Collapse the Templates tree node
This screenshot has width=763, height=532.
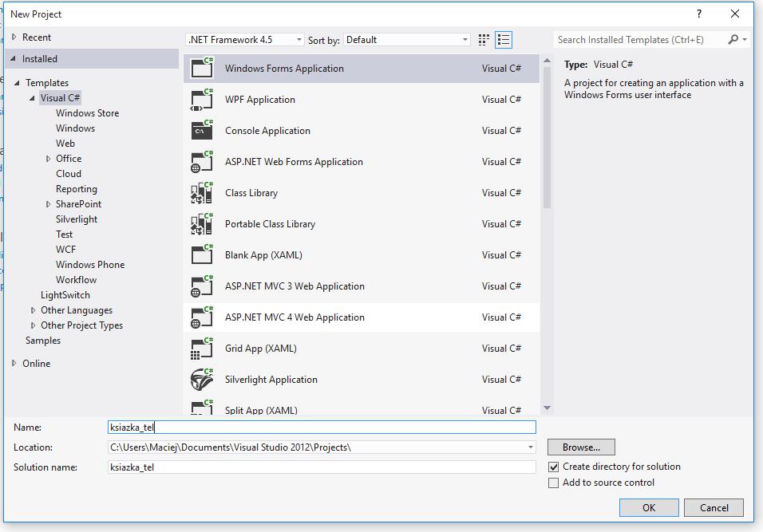[17, 83]
